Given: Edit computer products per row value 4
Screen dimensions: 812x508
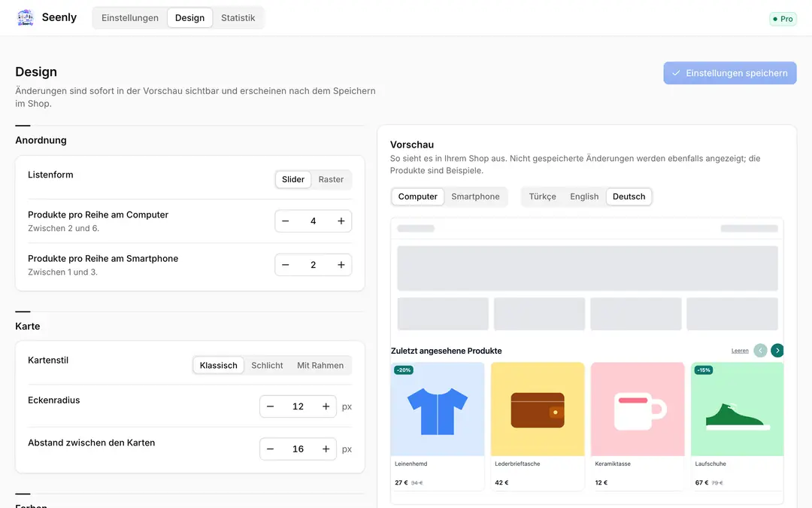Looking at the screenshot, I should click(314, 221).
